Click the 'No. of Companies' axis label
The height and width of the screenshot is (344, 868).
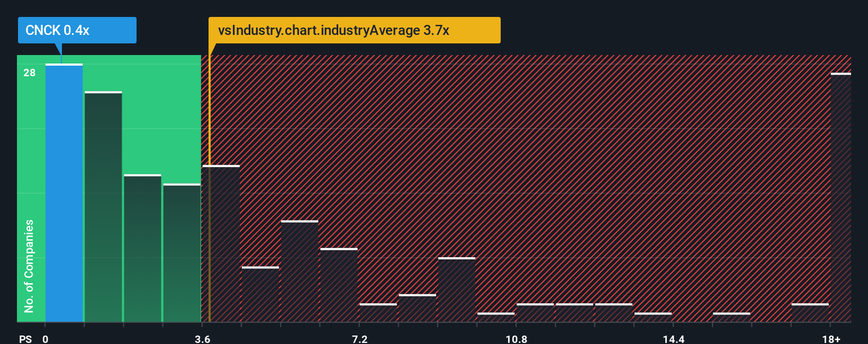pyautogui.click(x=29, y=266)
